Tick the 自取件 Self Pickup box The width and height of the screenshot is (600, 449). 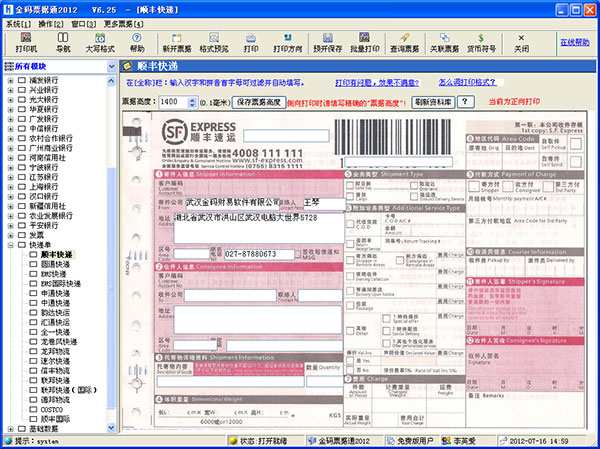[x=576, y=144]
